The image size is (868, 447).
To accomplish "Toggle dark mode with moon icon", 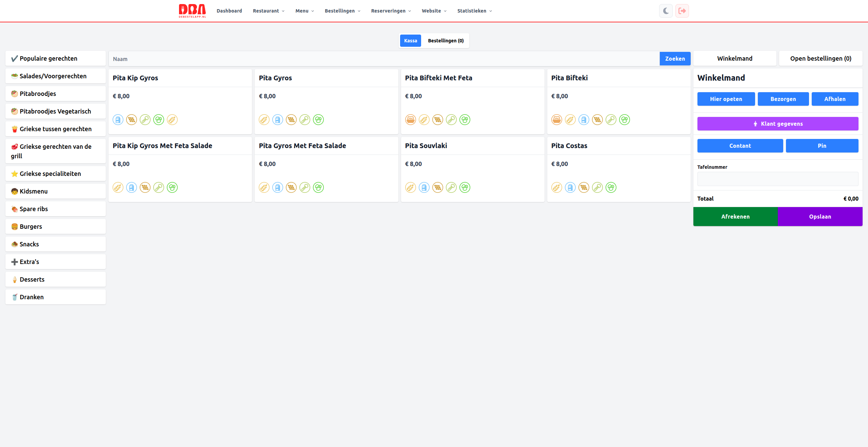I will tap(666, 11).
